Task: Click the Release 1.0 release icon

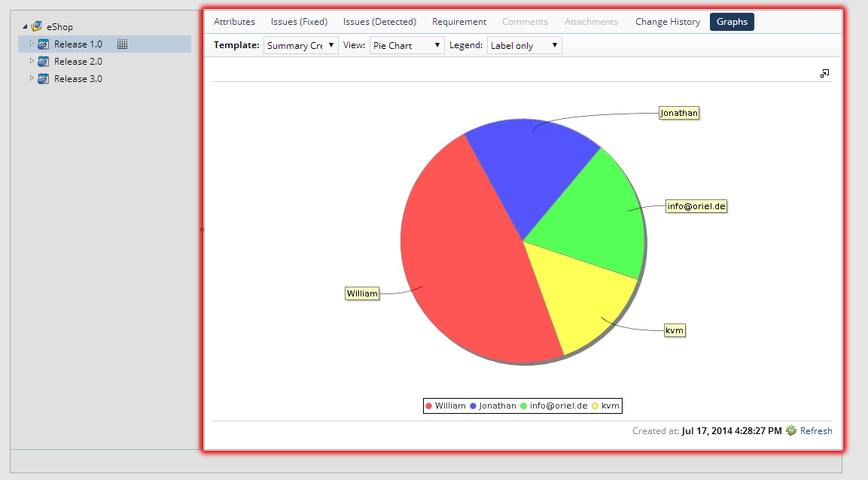Action: coord(43,44)
